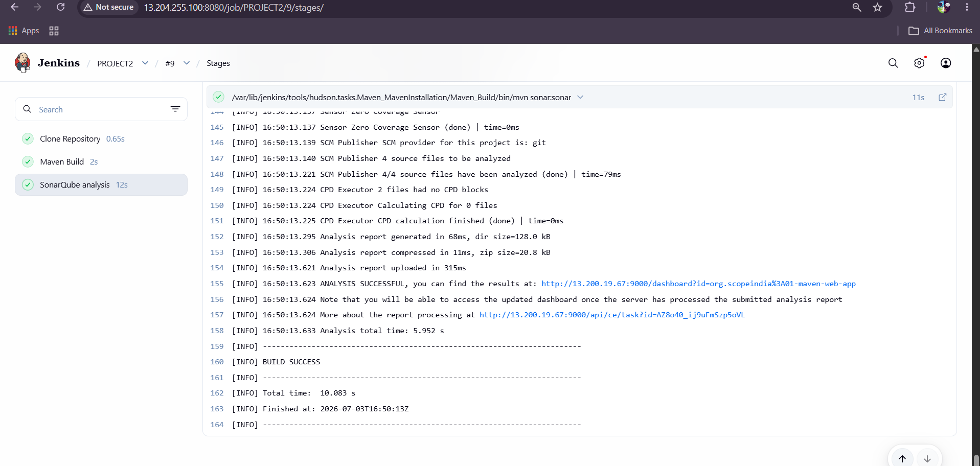Open the Chrome three-dot menu
980x466 pixels.
(x=967, y=7)
